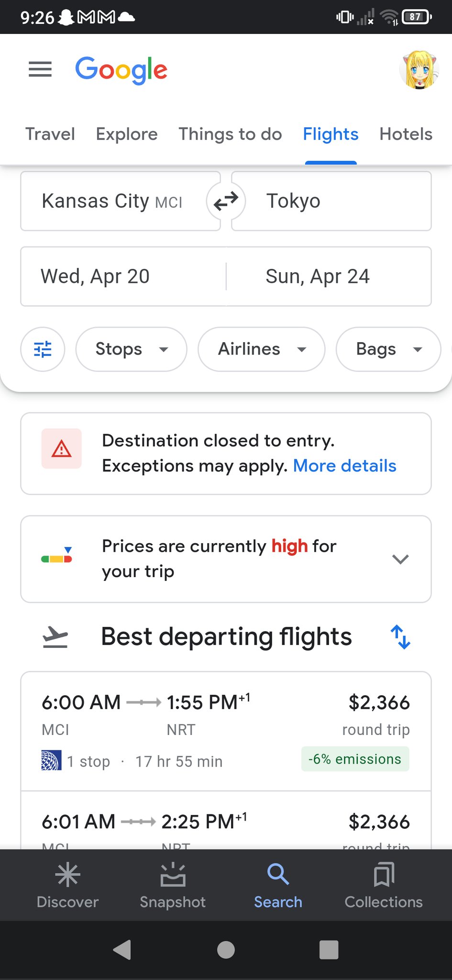Viewport: 452px width, 980px height.
Task: Sort flights using the arrows icon
Action: [x=400, y=637]
